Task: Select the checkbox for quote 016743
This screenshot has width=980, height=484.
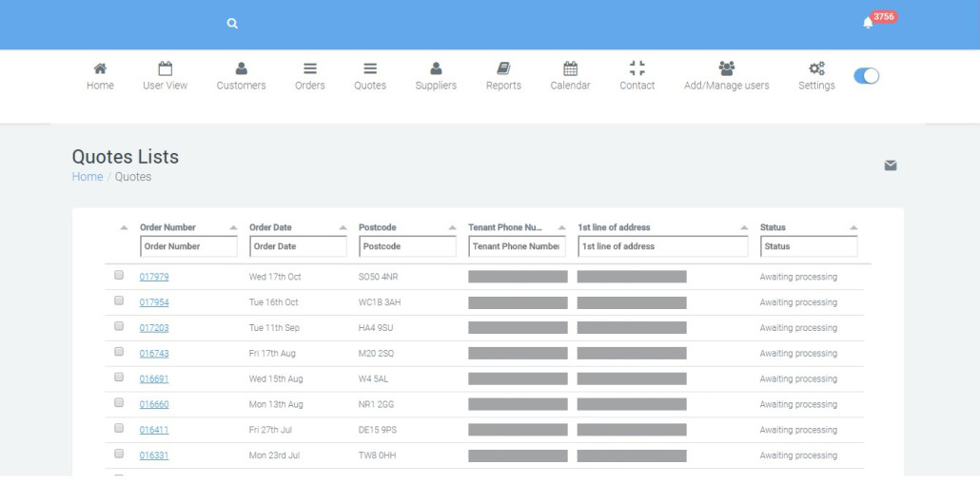Action: point(119,352)
